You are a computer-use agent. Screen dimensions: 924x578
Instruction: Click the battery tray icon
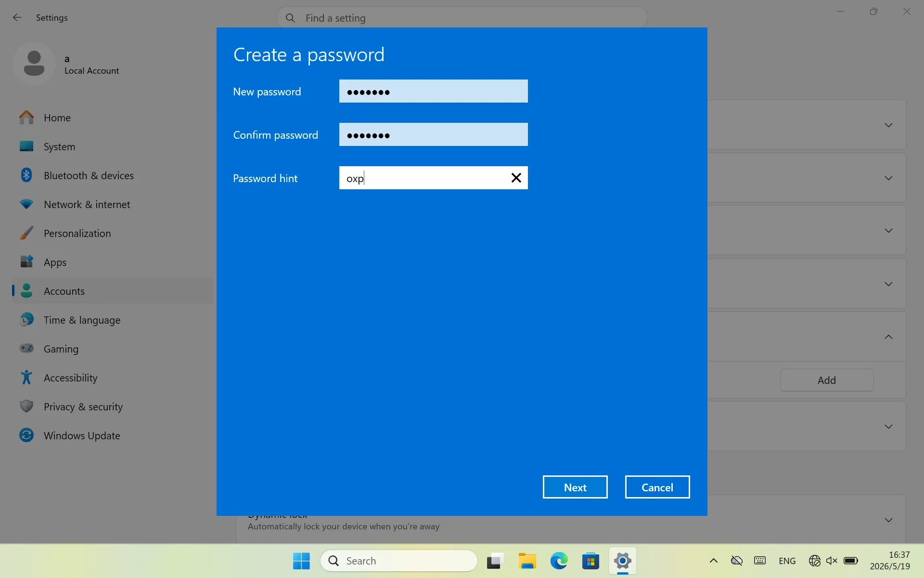point(851,561)
